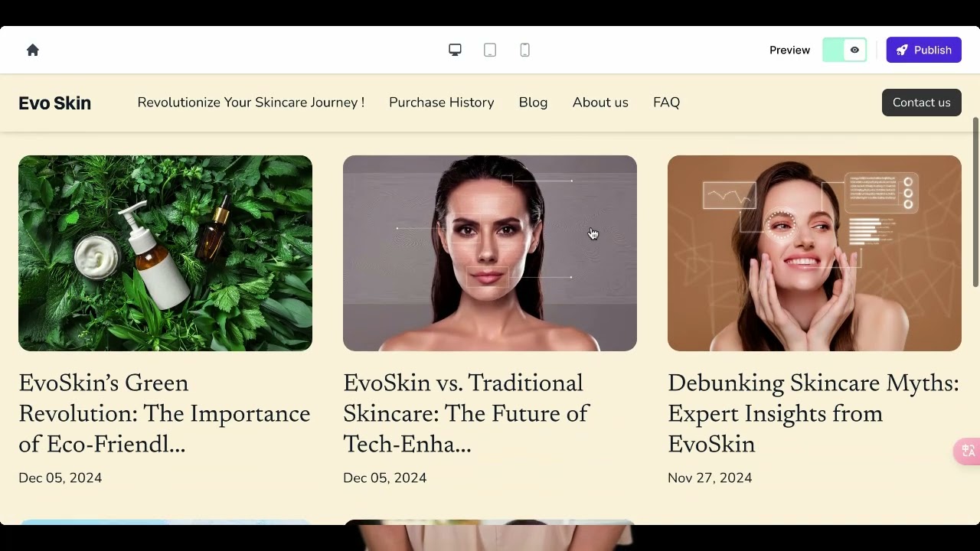This screenshot has width=980, height=551.
Task: Click the Evo Skin site logo
Action: (x=54, y=103)
